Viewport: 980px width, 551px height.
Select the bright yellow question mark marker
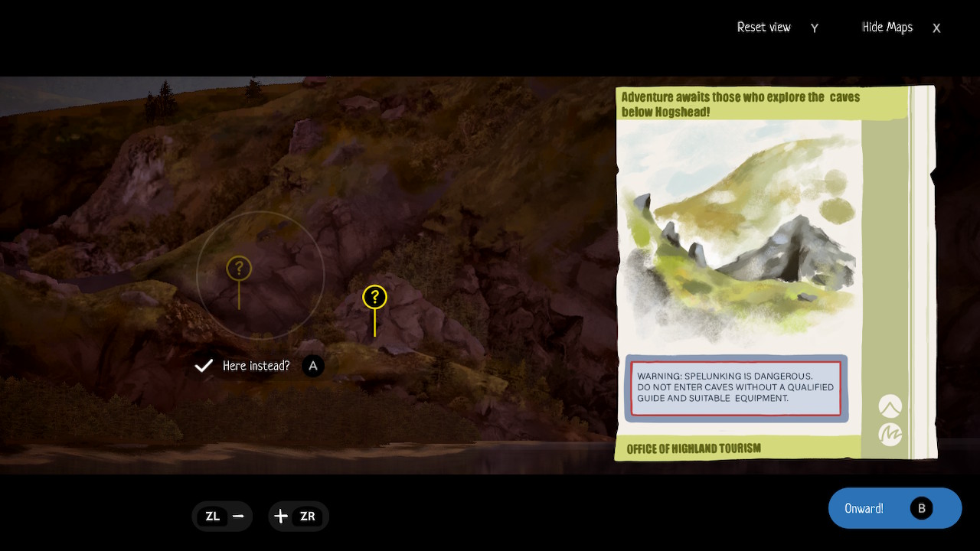[x=374, y=298]
